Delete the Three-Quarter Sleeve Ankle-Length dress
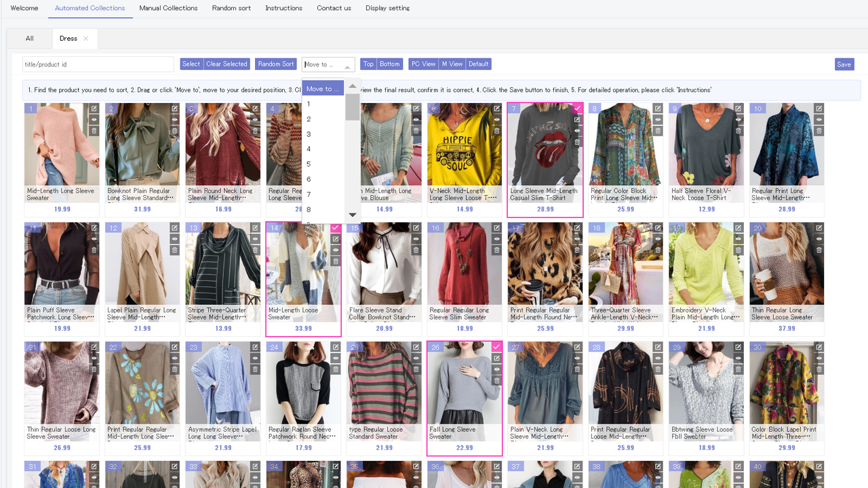 [x=658, y=250]
